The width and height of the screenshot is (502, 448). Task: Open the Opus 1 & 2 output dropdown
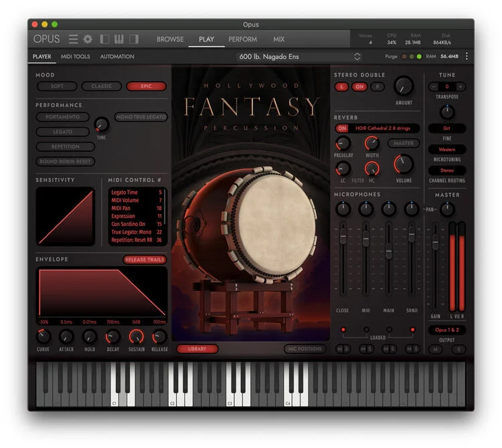(447, 330)
